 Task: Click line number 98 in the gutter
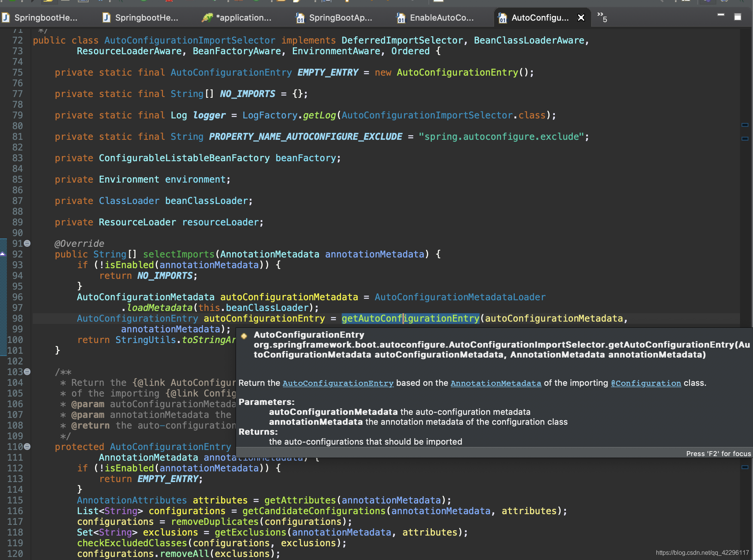point(18,319)
